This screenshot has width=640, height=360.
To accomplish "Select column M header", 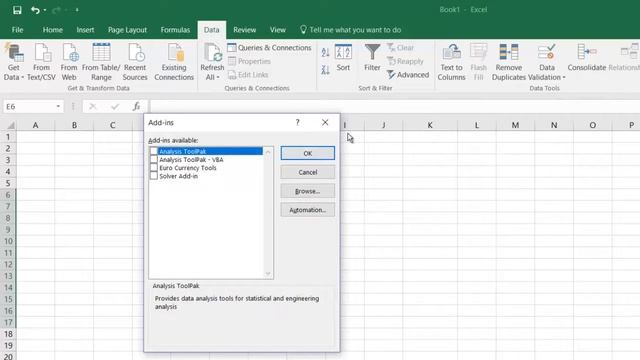I will click(515, 125).
